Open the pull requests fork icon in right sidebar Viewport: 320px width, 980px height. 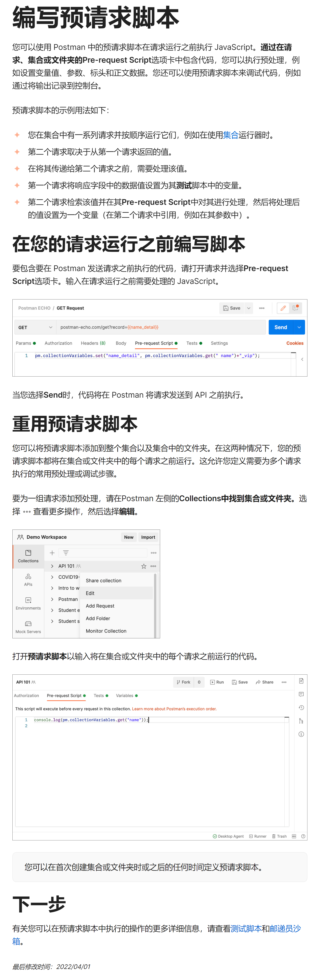(301, 721)
